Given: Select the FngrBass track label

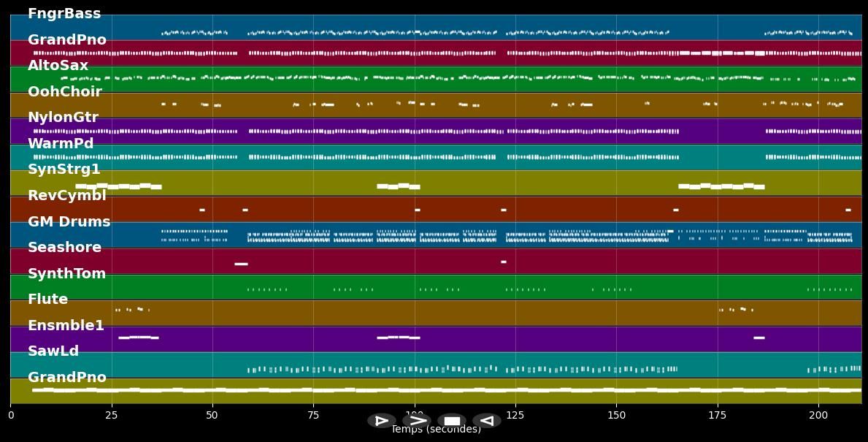Looking at the screenshot, I should 64,14.
